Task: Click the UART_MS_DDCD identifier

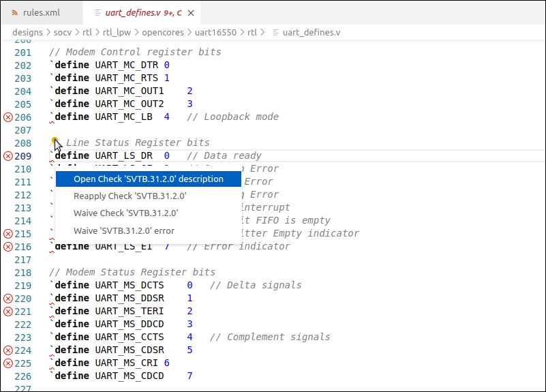Action: tap(130, 324)
